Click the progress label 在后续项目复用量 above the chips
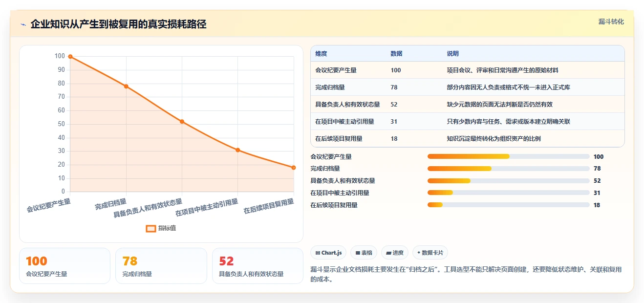Viewport: 644px width, 303px height. 334,205
